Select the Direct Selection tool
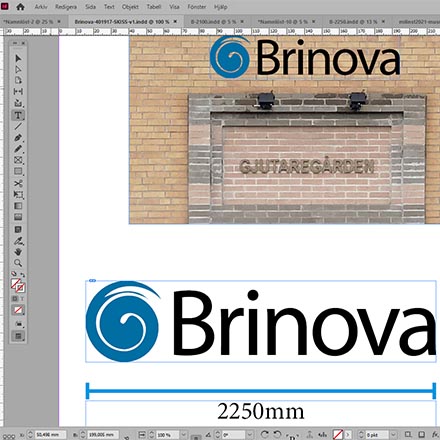Image resolution: width=440 pixels, height=440 pixels. (x=18, y=69)
